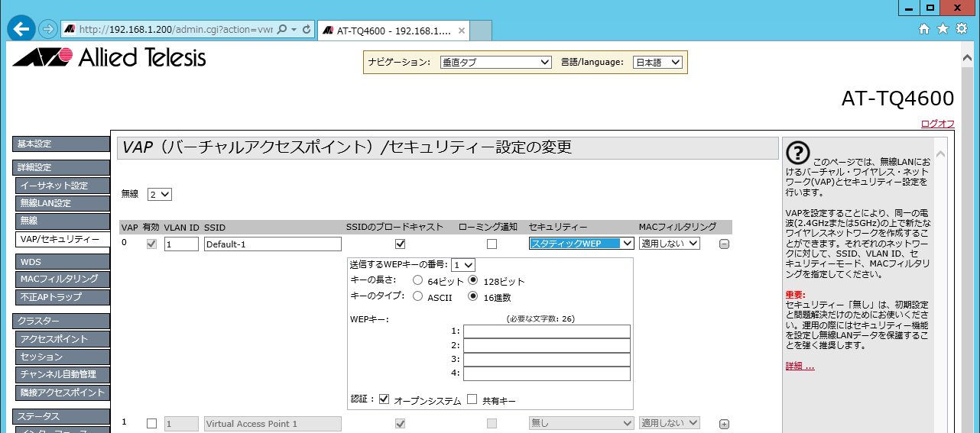The image size is (980, 433).
Task: Toggle SSID broadcast checkbox for Default-1
Action: click(399, 244)
